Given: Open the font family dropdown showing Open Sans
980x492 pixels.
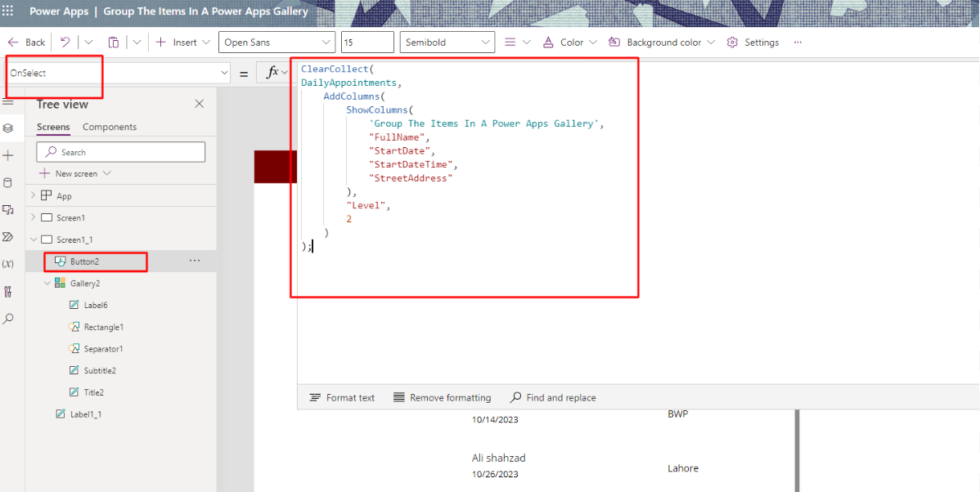Looking at the screenshot, I should [x=276, y=42].
